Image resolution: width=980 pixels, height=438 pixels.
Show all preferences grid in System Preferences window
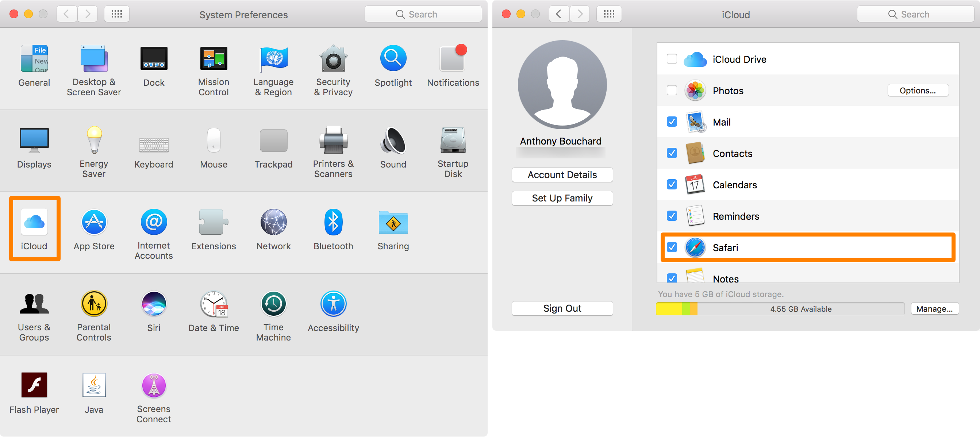(x=116, y=15)
